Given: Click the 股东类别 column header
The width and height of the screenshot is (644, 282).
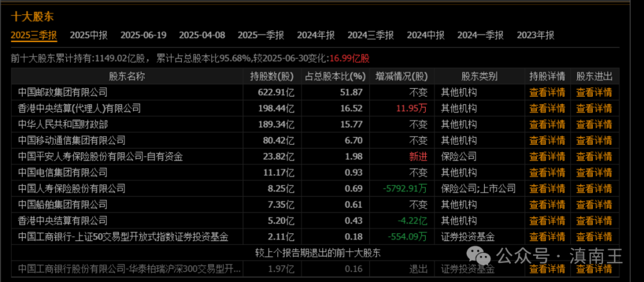Looking at the screenshot, I should (x=479, y=76).
